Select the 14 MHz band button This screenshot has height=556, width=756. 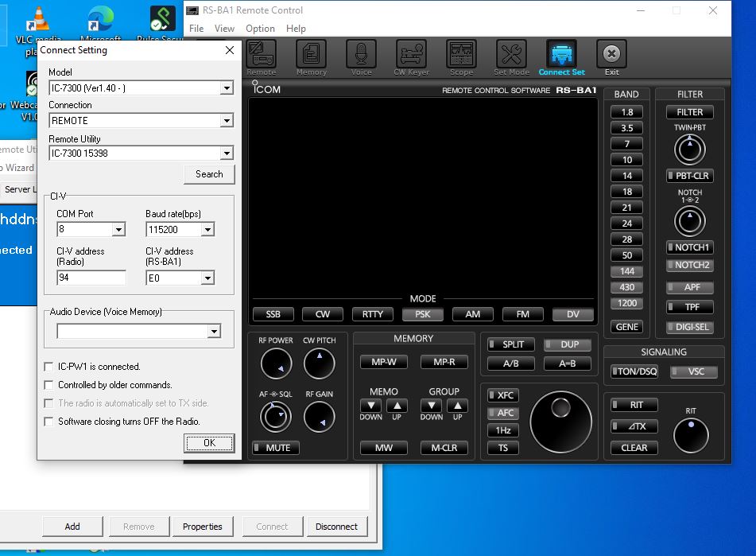pos(626,176)
